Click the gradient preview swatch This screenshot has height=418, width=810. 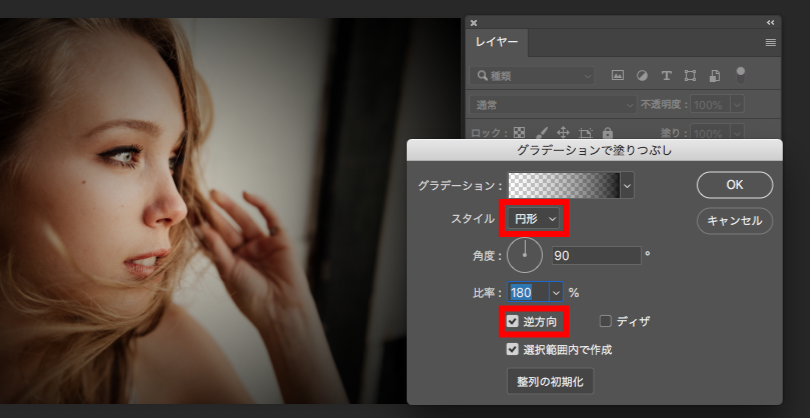click(564, 185)
